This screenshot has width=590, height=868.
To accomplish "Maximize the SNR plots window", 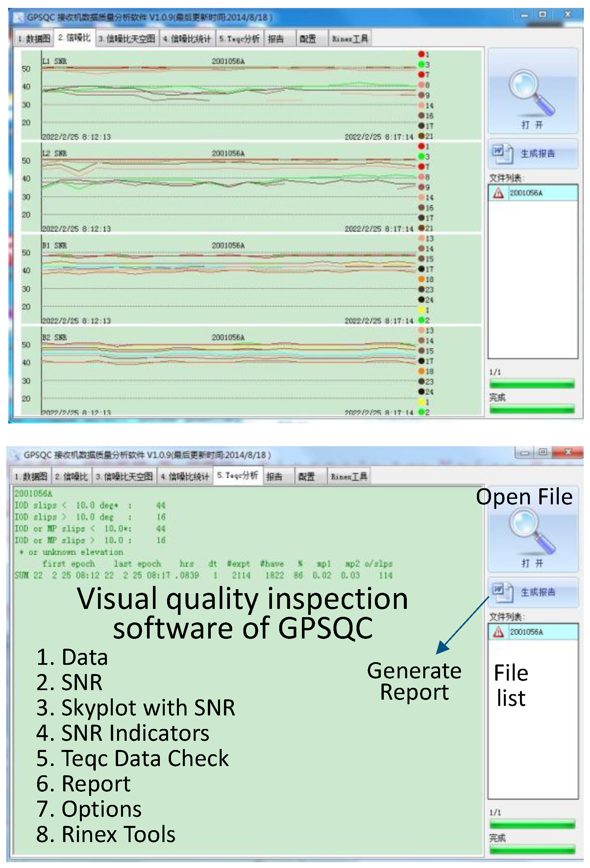I will (x=543, y=14).
